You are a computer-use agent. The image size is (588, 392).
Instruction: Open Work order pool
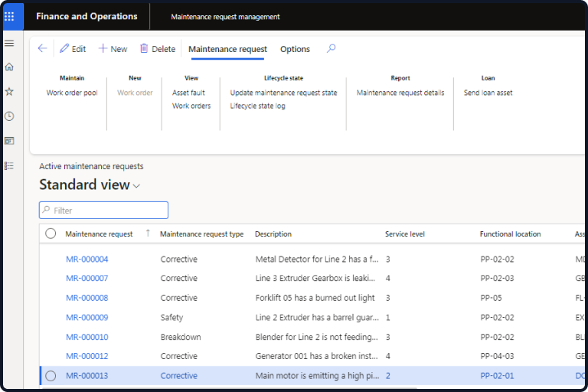pos(72,93)
